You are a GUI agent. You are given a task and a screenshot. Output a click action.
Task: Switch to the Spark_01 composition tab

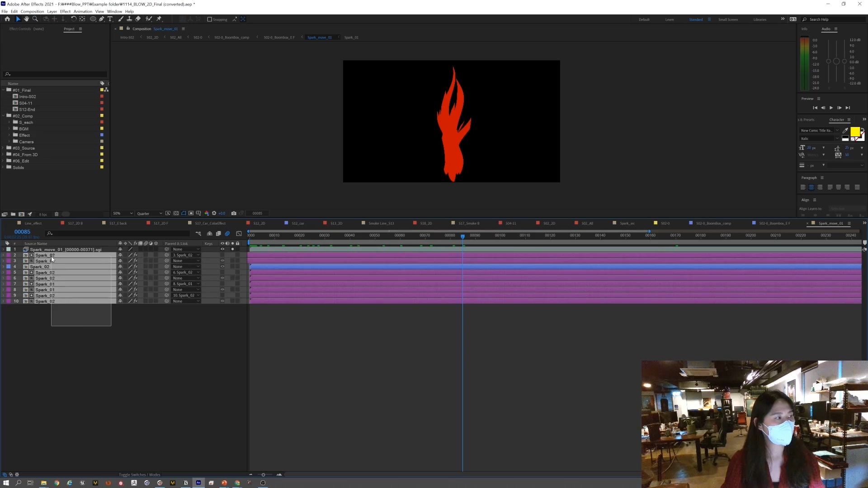coord(352,38)
